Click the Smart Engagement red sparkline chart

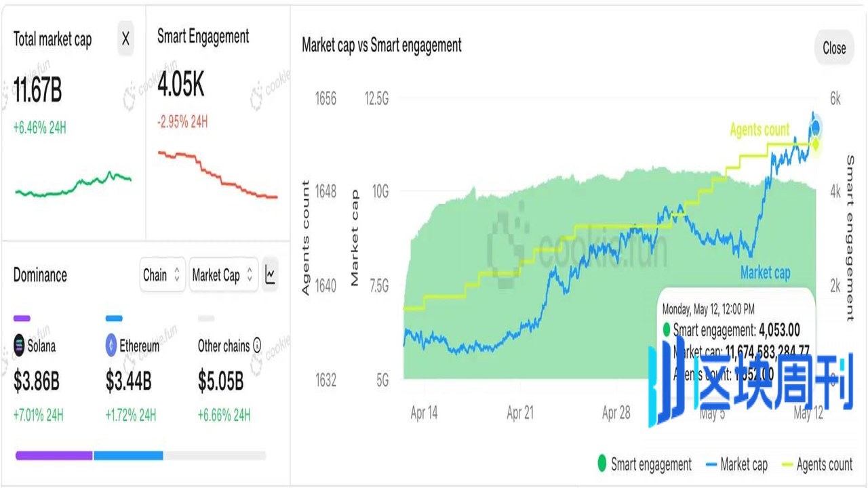pyautogui.click(x=218, y=175)
